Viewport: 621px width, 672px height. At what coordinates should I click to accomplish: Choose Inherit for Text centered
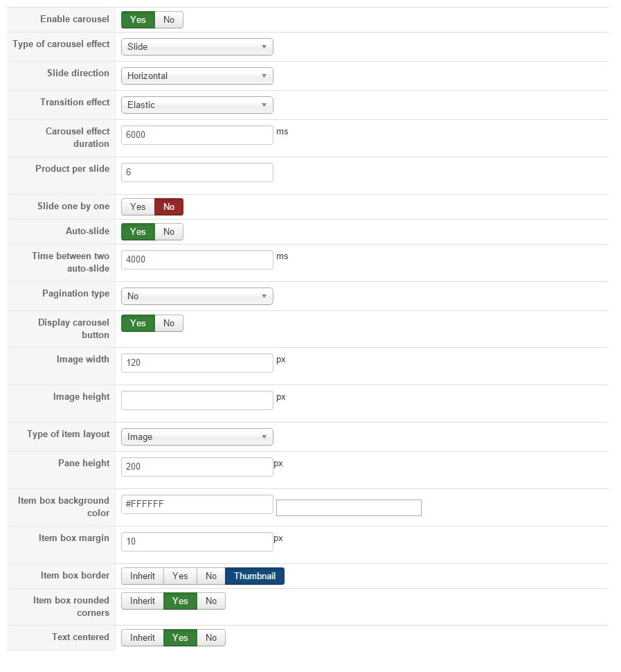point(143,637)
